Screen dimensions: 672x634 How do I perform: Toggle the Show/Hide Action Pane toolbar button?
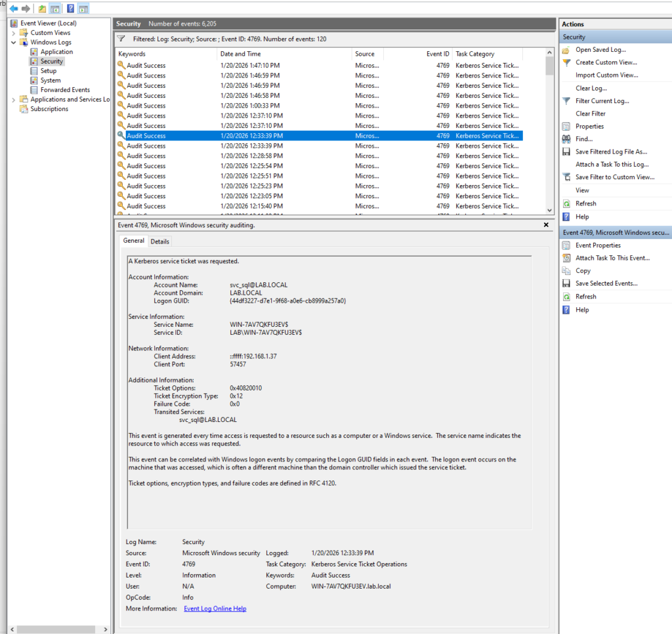pyautogui.click(x=83, y=9)
